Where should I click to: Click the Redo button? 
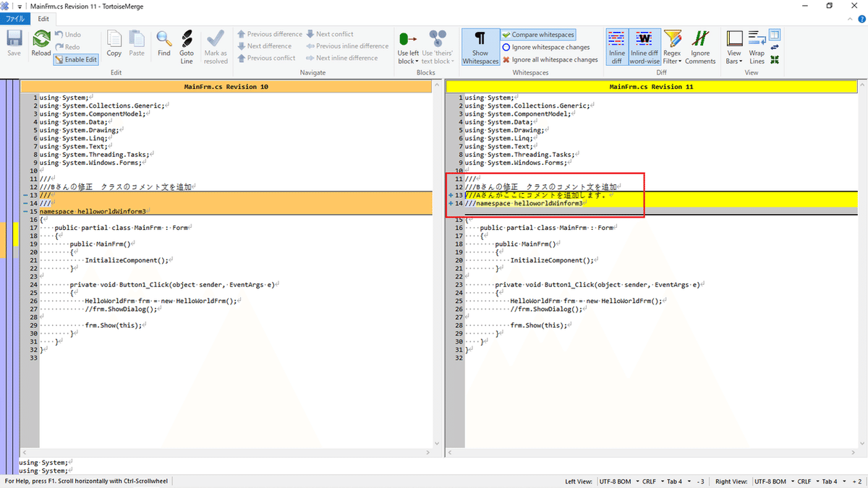[x=67, y=46]
